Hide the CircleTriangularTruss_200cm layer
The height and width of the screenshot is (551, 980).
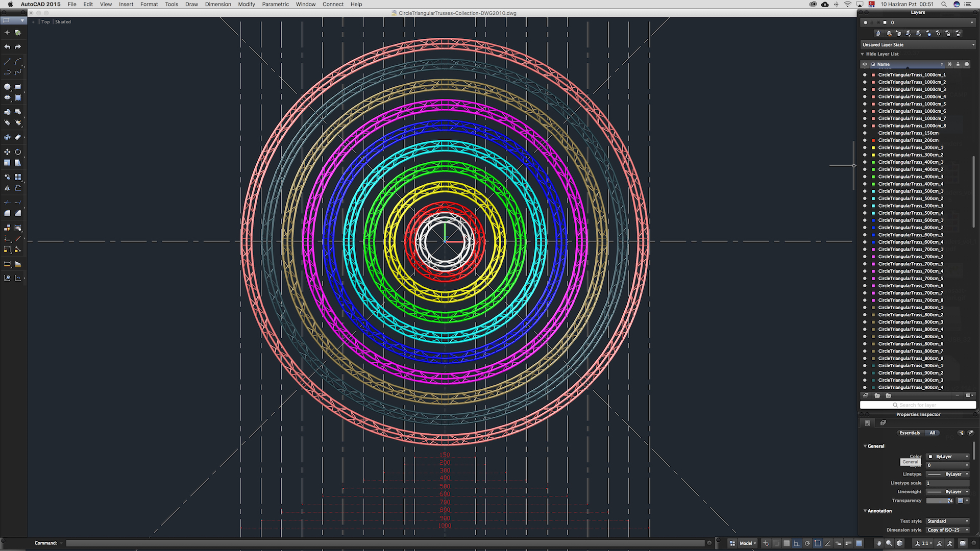[865, 140]
